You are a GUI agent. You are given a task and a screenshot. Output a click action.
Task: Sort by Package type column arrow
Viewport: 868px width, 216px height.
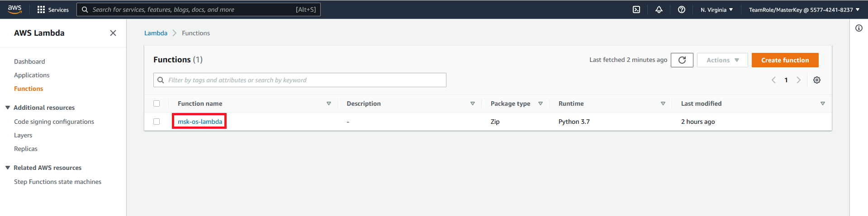click(541, 103)
